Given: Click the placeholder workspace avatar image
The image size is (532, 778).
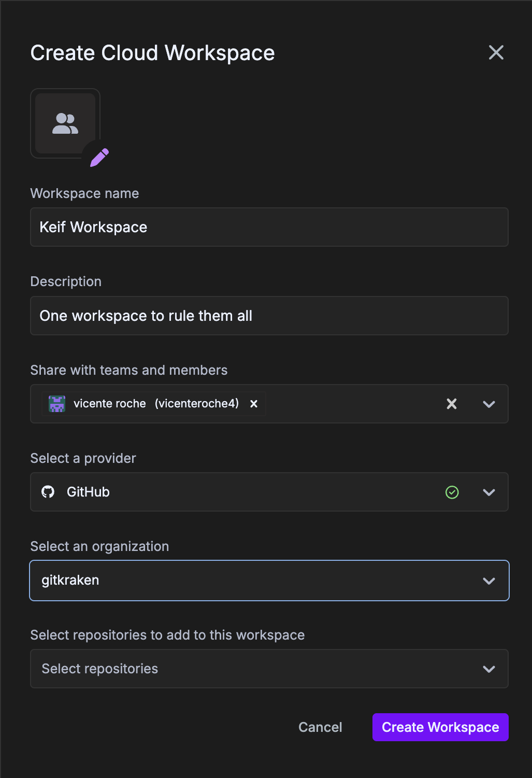Looking at the screenshot, I should click(x=65, y=123).
